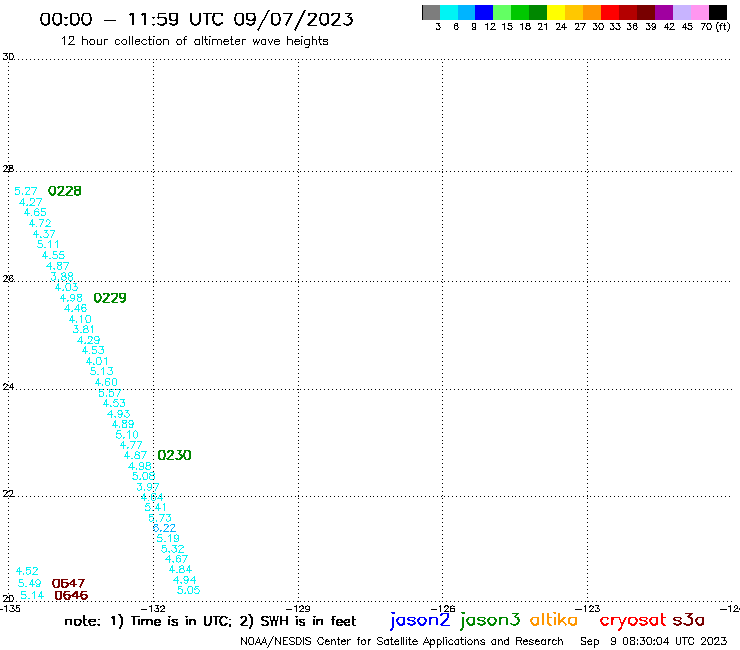The width and height of the screenshot is (740, 650).
Task: Click the 4.52 wave height value
Action: [27, 571]
